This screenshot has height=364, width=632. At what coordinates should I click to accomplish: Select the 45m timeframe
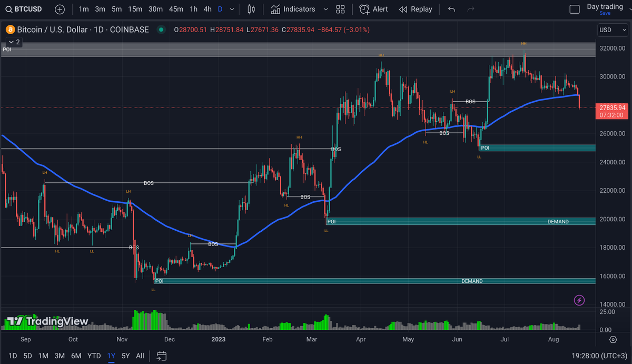tap(176, 9)
